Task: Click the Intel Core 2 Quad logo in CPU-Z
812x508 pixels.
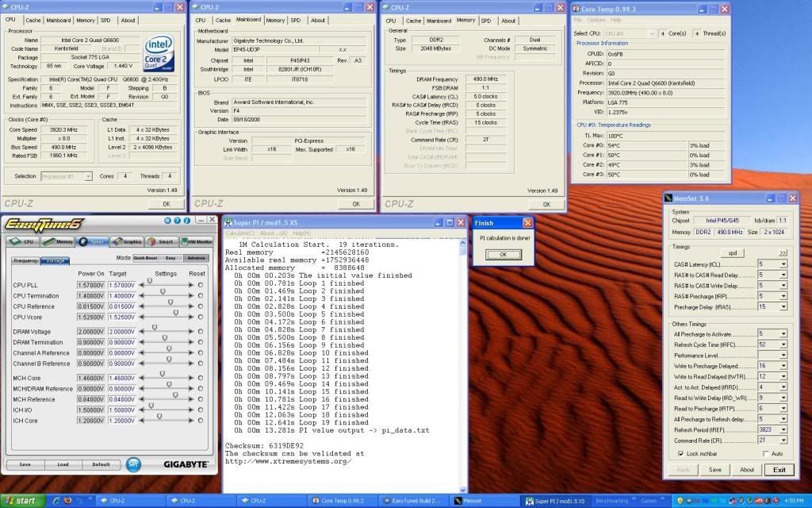Action: [x=159, y=53]
